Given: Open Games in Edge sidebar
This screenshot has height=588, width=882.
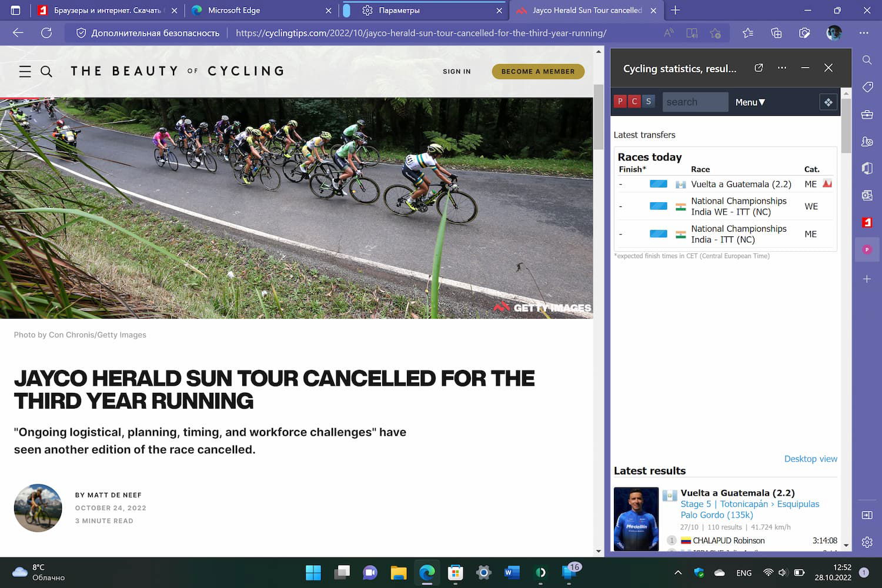Looking at the screenshot, I should tap(867, 141).
